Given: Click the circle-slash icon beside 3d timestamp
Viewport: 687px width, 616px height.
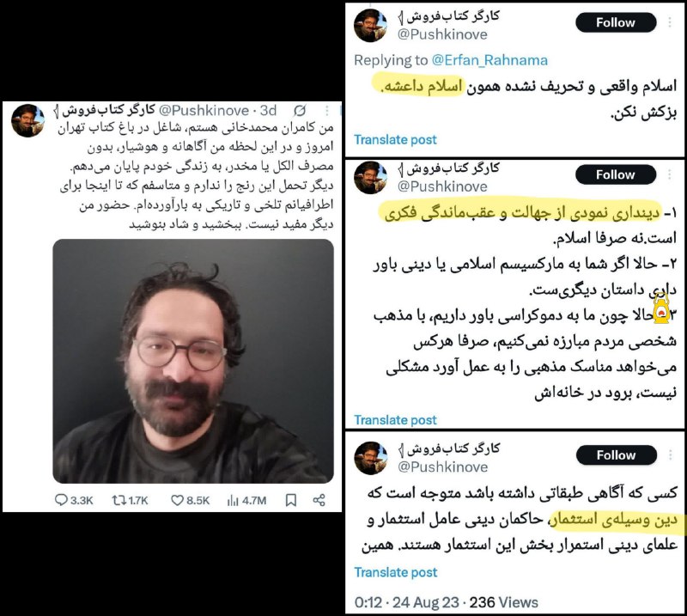Looking at the screenshot, I should (x=300, y=111).
